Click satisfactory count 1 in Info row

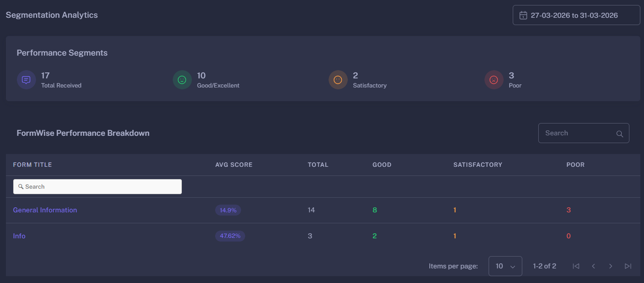point(455,236)
